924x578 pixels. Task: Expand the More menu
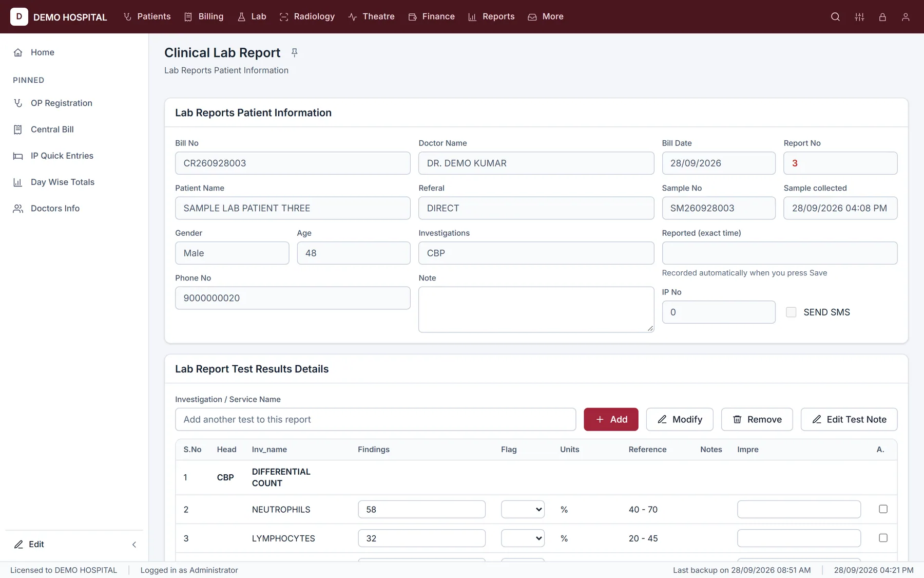[546, 16]
